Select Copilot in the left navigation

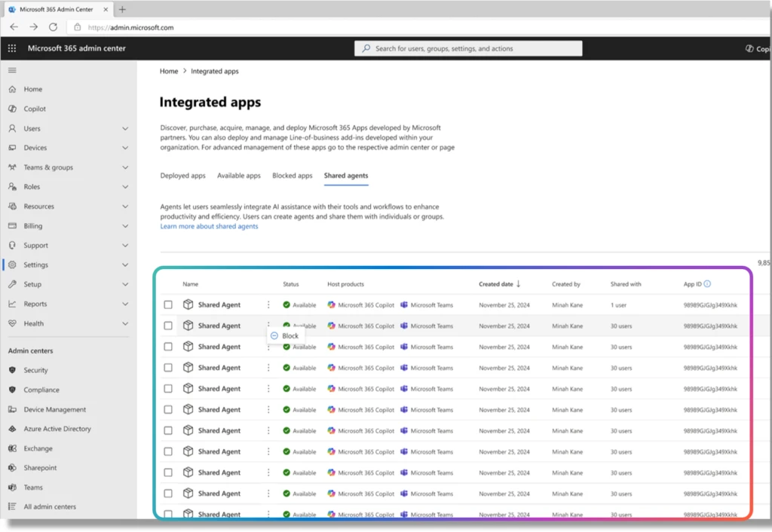pyautogui.click(x=34, y=109)
